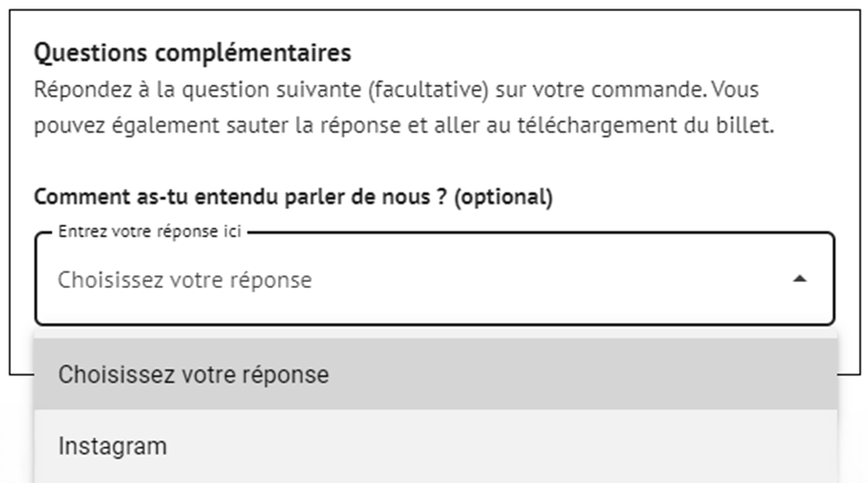The width and height of the screenshot is (868, 483).
Task: Pick the highlighted 'Choisissez votre réponse' list option
Action: 193,375
